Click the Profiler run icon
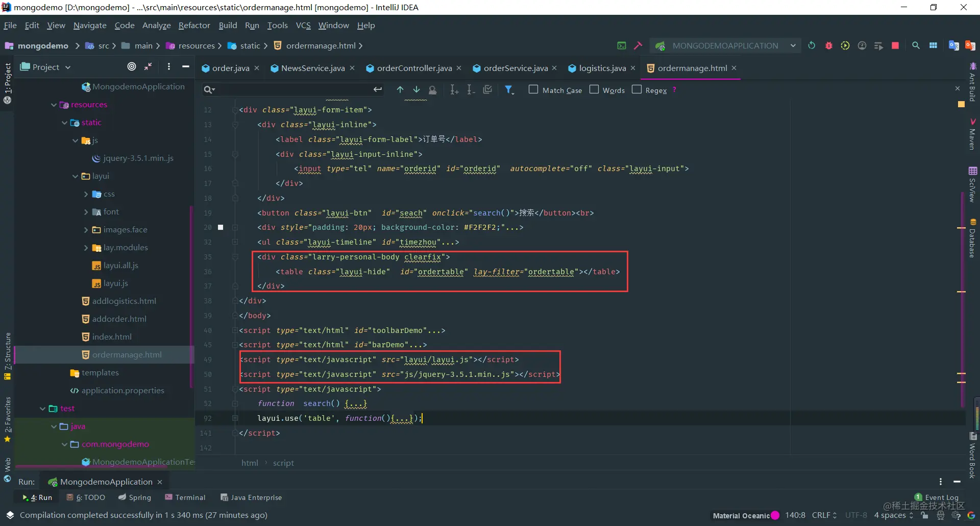Viewport: 980px width, 526px height. tap(862, 45)
